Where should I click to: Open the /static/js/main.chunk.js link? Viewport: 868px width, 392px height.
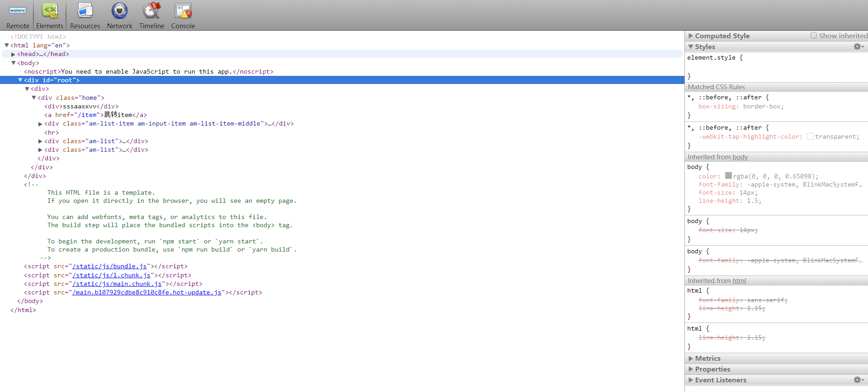(x=117, y=284)
